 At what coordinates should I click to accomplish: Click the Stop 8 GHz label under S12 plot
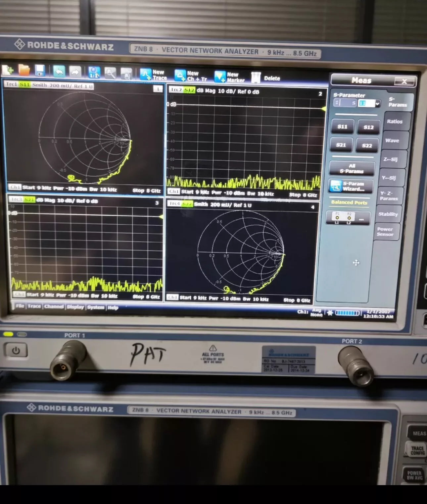(303, 195)
